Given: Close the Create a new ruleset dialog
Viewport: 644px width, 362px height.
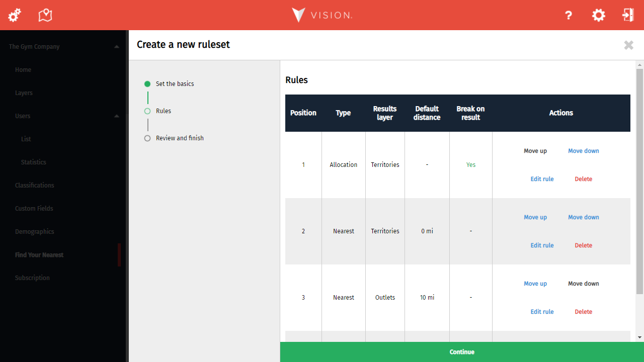Looking at the screenshot, I should pyautogui.click(x=628, y=45).
